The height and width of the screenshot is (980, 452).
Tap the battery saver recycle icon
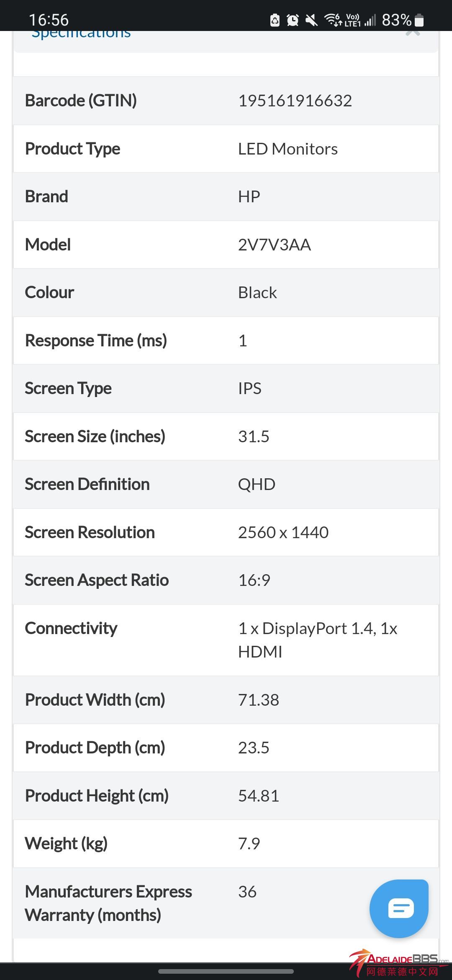[275, 20]
